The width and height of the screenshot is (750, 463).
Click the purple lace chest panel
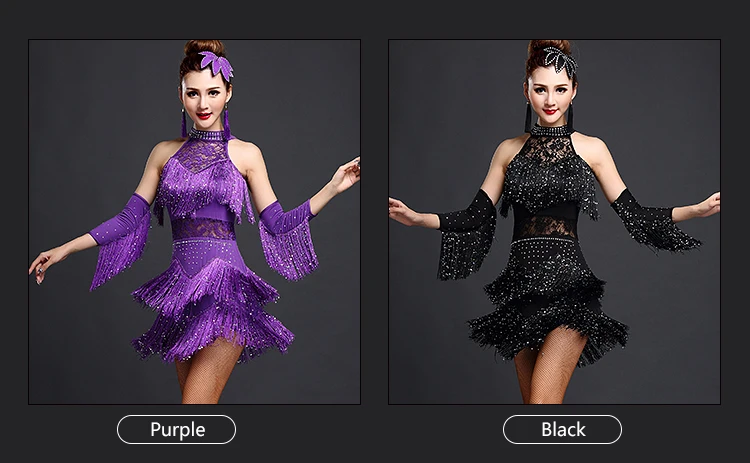[208, 155]
